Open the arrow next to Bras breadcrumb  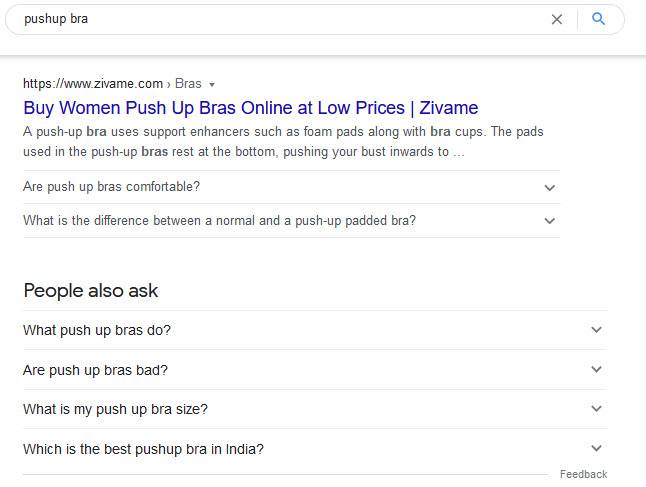212,84
